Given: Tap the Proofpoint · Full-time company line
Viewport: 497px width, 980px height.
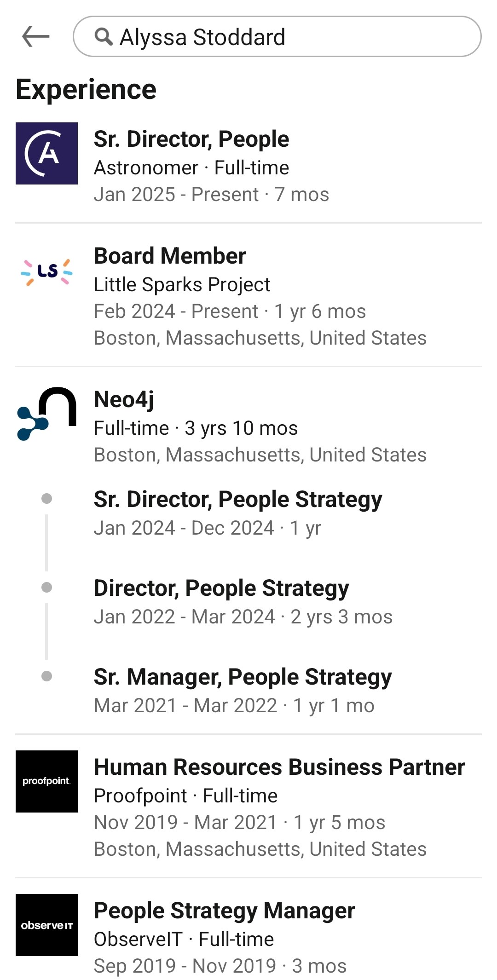Looking at the screenshot, I should coord(185,796).
